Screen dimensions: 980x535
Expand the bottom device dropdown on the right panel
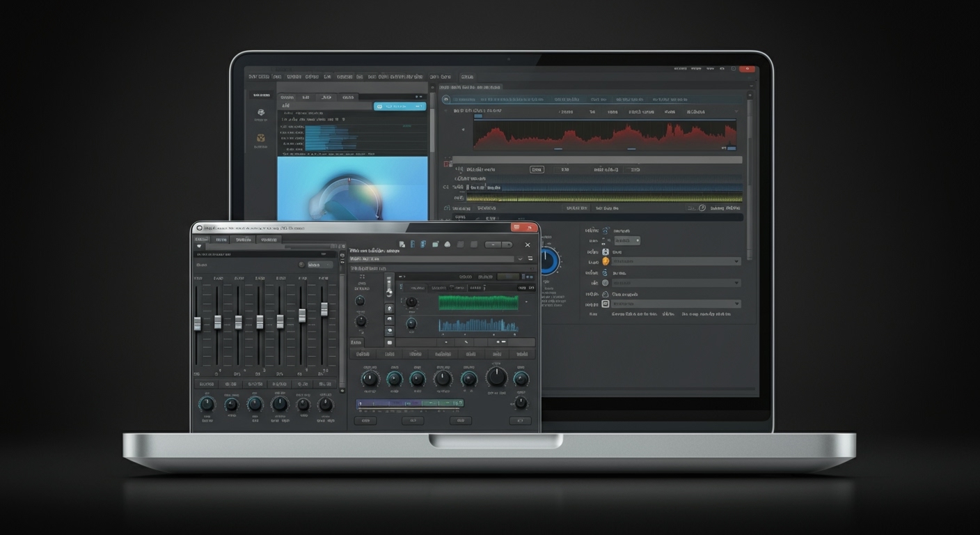click(x=677, y=304)
